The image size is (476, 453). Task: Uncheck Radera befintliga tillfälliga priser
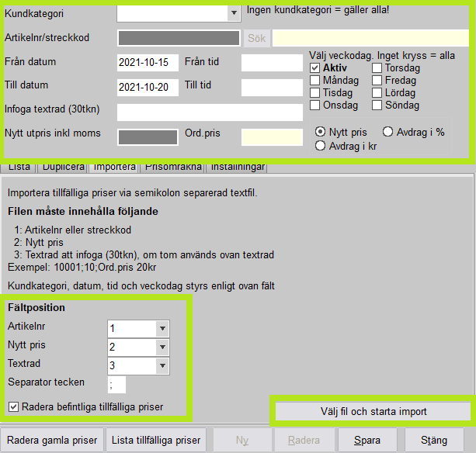(12, 406)
